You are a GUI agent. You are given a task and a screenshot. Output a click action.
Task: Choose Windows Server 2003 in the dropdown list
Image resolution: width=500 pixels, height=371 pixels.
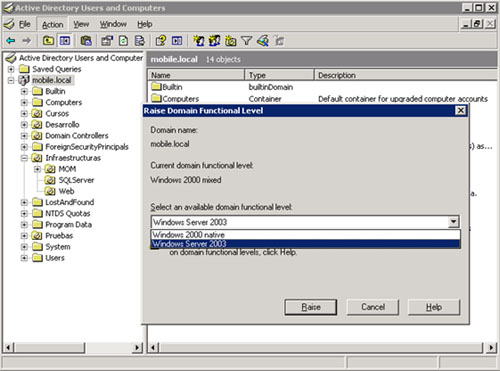click(x=305, y=244)
